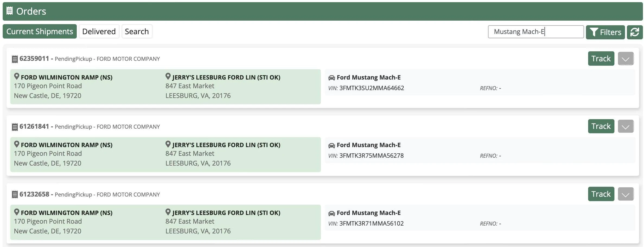Track order 61261841
This screenshot has height=247, width=644.
coord(601,126)
